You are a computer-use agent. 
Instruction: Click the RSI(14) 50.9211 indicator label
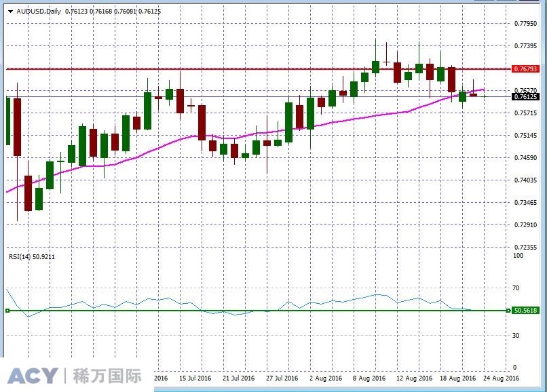(32, 257)
